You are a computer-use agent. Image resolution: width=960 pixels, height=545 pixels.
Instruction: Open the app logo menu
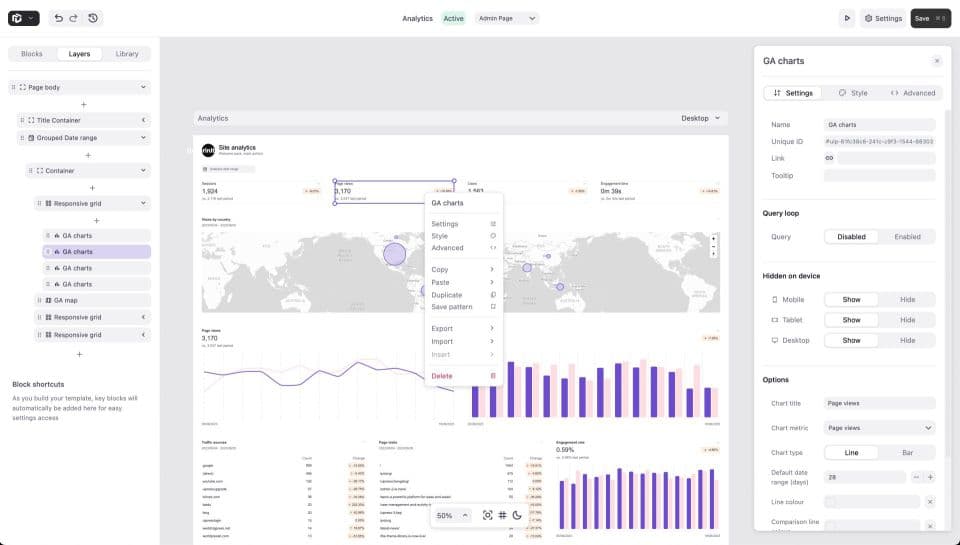[23, 18]
